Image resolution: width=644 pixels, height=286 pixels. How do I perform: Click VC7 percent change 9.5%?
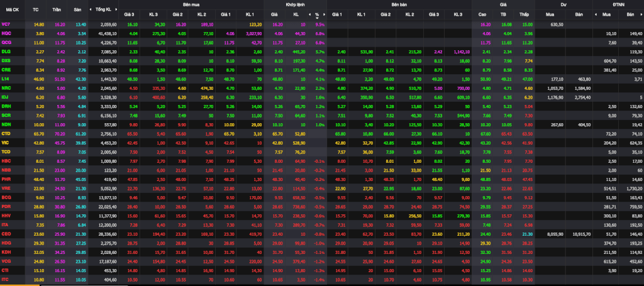point(320,25)
